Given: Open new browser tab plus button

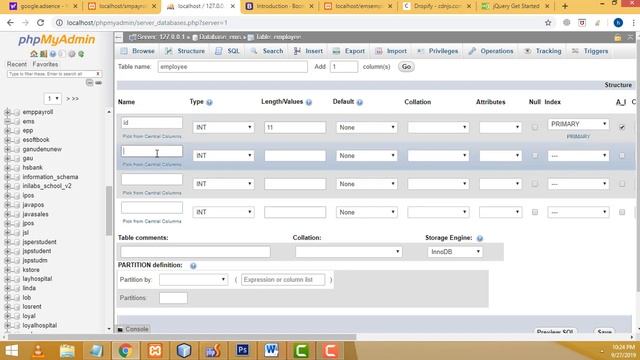Looking at the screenshot, I should (x=565, y=6).
